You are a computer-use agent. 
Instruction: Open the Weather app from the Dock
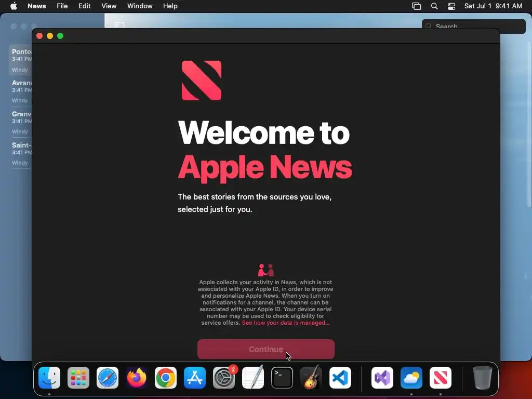pyautogui.click(x=411, y=378)
